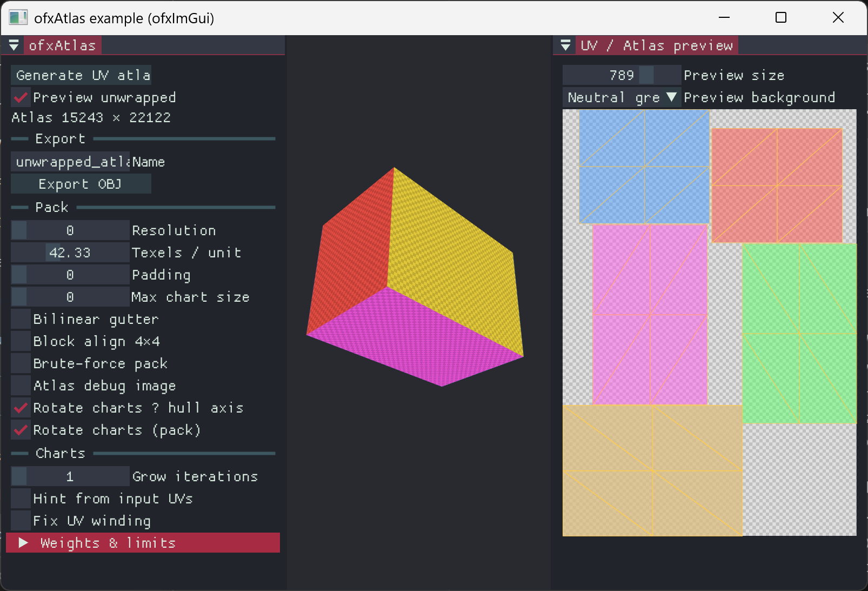Maximize the ofxAtlas example window
Image resolution: width=868 pixels, height=591 pixels.
coord(781,17)
